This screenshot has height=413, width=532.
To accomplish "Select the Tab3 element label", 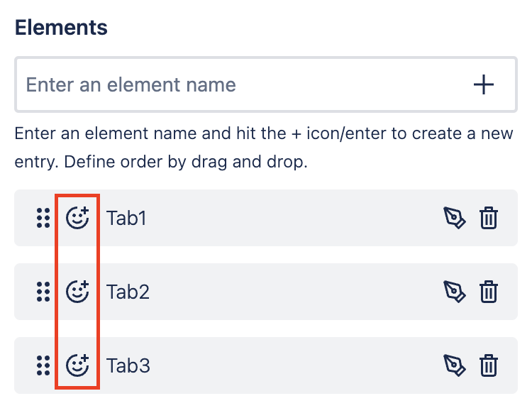I will pyautogui.click(x=128, y=365).
